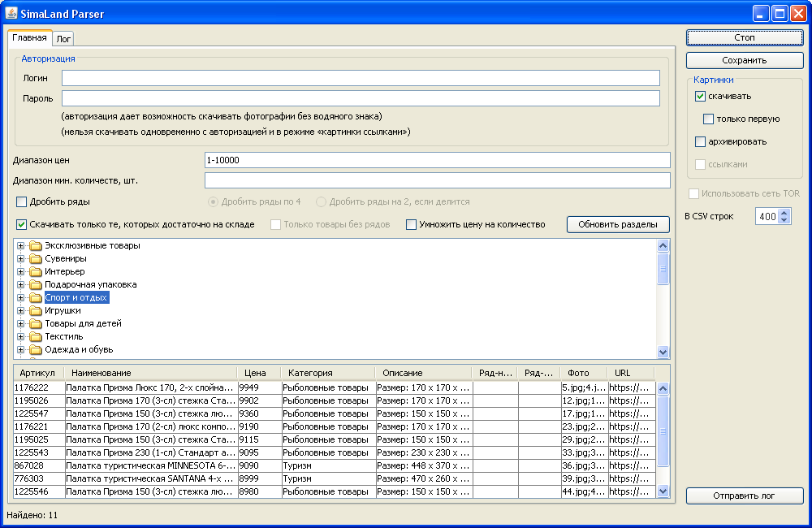The height and width of the screenshot is (528, 812).
Task: Select table row with артикул 1176222
Action: (335, 387)
